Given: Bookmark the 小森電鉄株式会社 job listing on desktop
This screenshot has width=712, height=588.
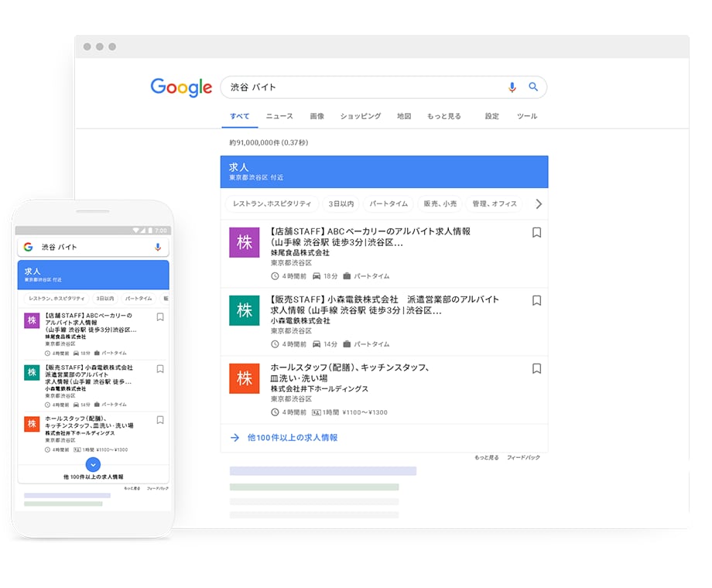Looking at the screenshot, I should (x=536, y=301).
